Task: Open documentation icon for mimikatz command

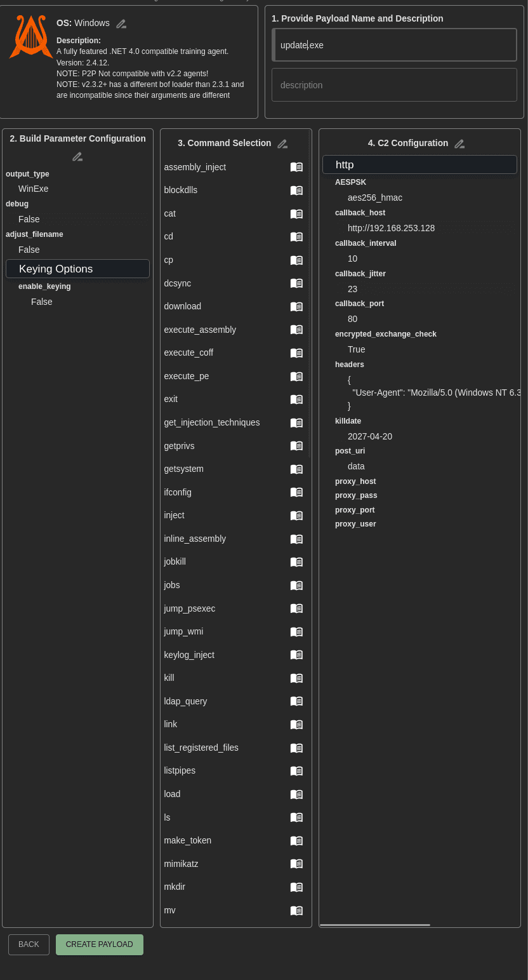Action: 296,864
